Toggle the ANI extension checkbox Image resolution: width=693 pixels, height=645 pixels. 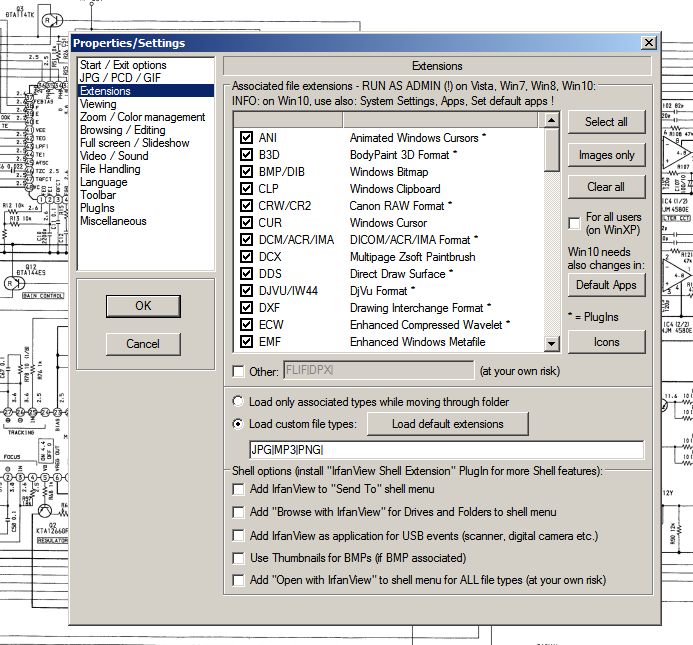(246, 137)
